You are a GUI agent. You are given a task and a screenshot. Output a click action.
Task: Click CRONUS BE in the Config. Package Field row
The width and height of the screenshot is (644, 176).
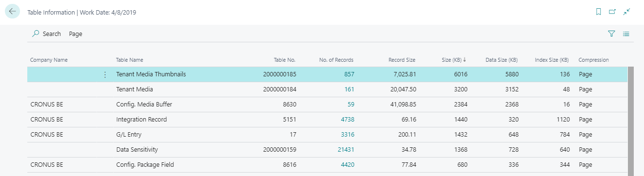(x=47, y=165)
